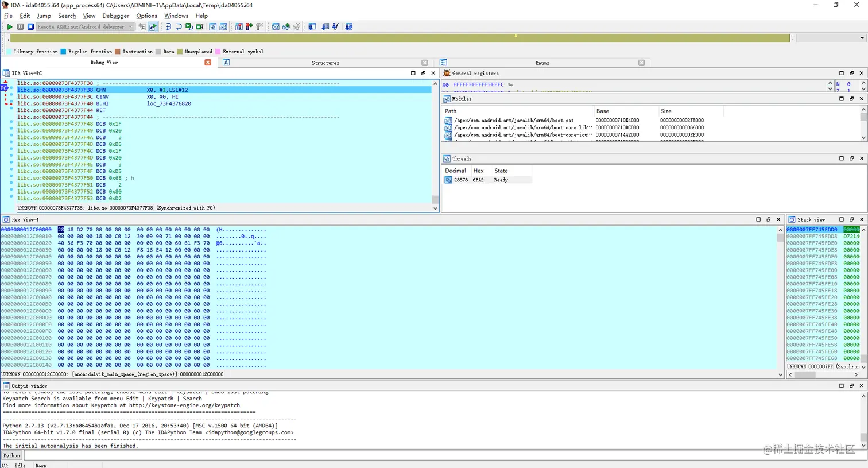Switch to the Debug View tab
This screenshot has height=468, width=868.
(x=104, y=63)
